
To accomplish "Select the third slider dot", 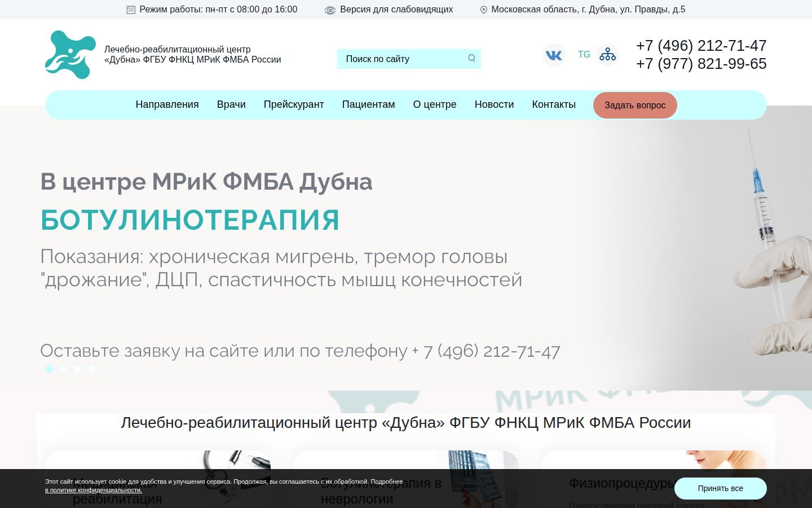I will (78, 369).
